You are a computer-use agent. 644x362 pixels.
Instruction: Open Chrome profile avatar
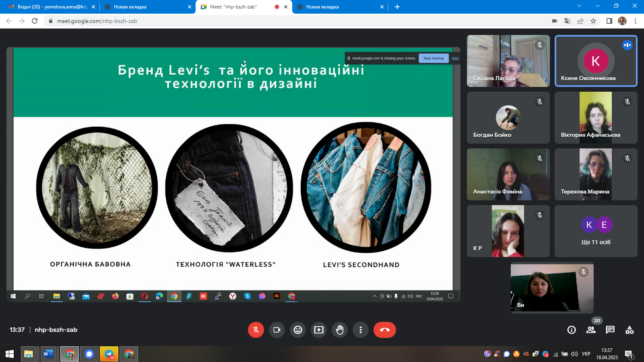point(622,21)
